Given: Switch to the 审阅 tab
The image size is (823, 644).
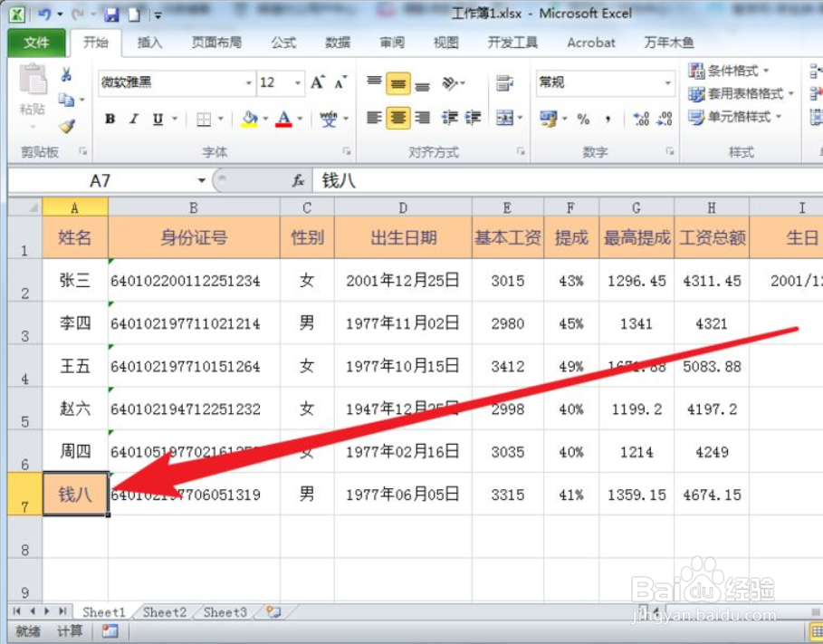Looking at the screenshot, I should [x=392, y=43].
